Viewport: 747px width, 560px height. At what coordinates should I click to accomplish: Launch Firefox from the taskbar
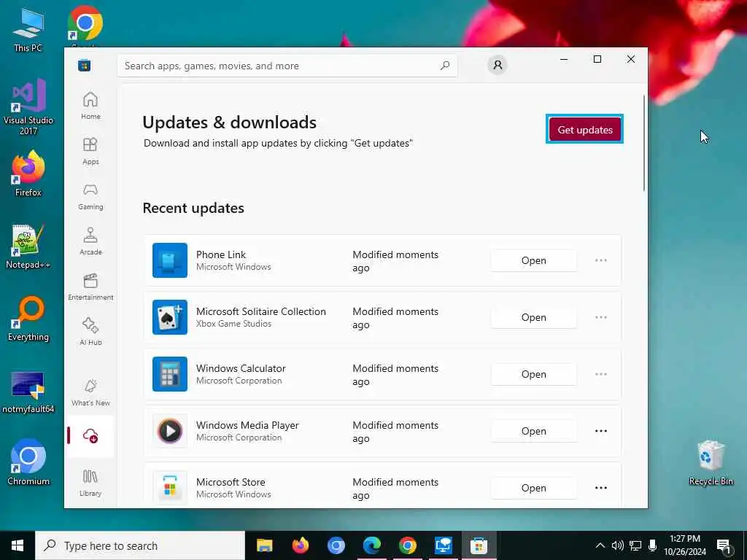point(300,545)
